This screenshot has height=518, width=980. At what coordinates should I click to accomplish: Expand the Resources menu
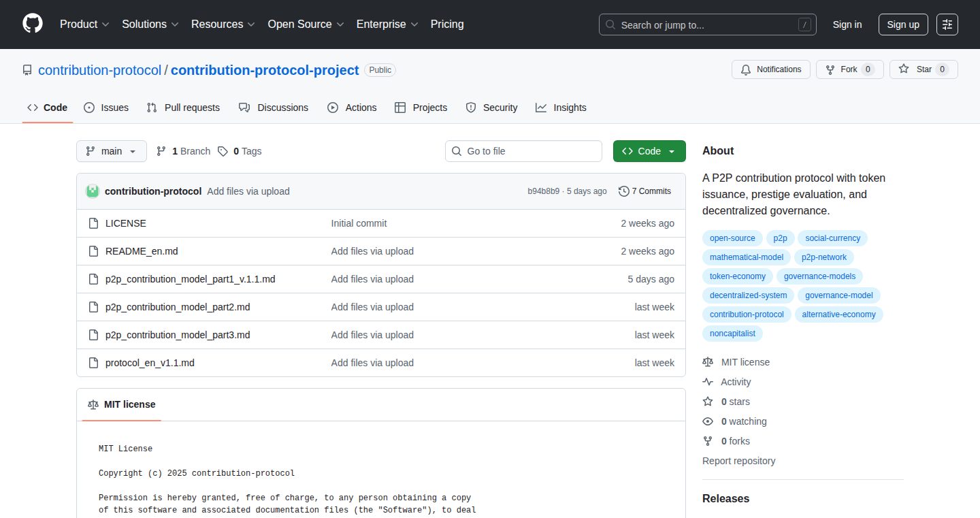tap(223, 24)
